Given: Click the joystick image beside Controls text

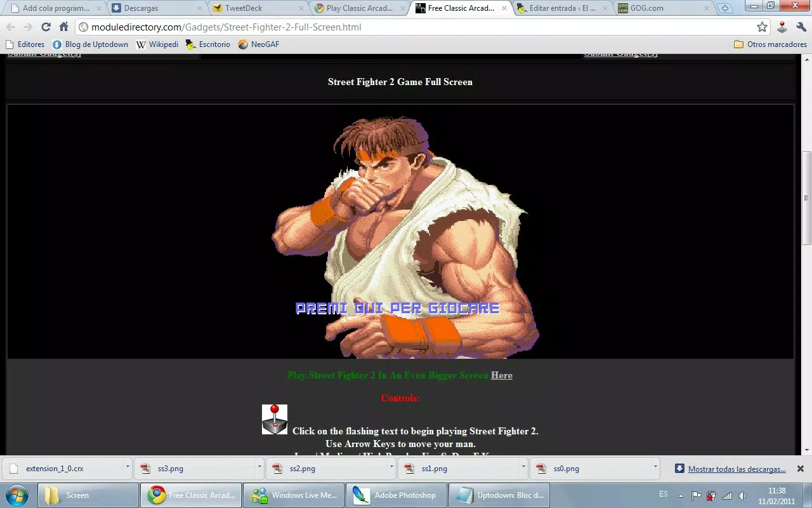Looking at the screenshot, I should click(275, 419).
